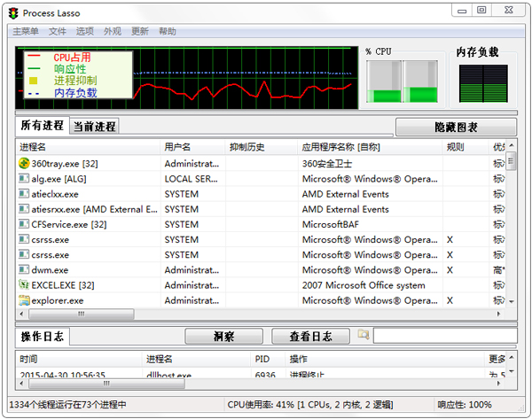The height and width of the screenshot is (419, 532).
Task: Click 2007 Microsoft Office system cell
Action: (x=364, y=285)
